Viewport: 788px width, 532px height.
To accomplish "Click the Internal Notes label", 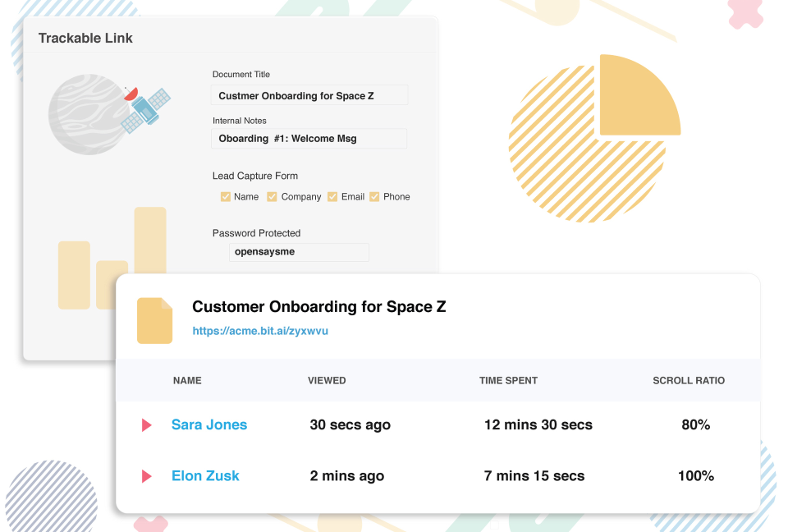I will click(239, 121).
